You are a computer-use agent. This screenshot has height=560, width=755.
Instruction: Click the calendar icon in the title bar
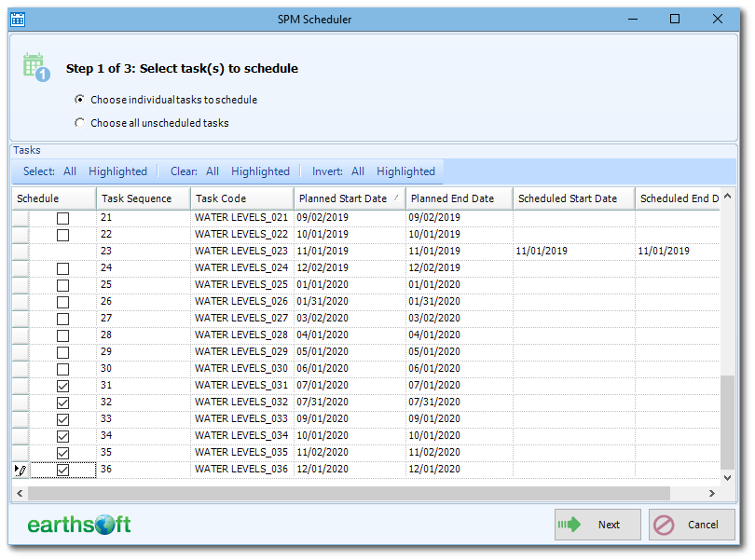(17, 19)
